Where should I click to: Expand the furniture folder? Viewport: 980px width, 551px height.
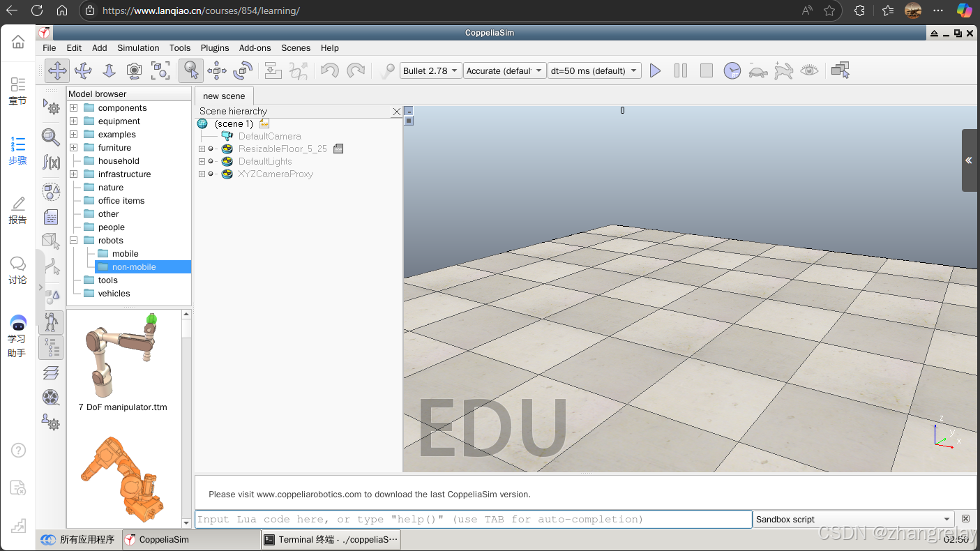point(73,147)
